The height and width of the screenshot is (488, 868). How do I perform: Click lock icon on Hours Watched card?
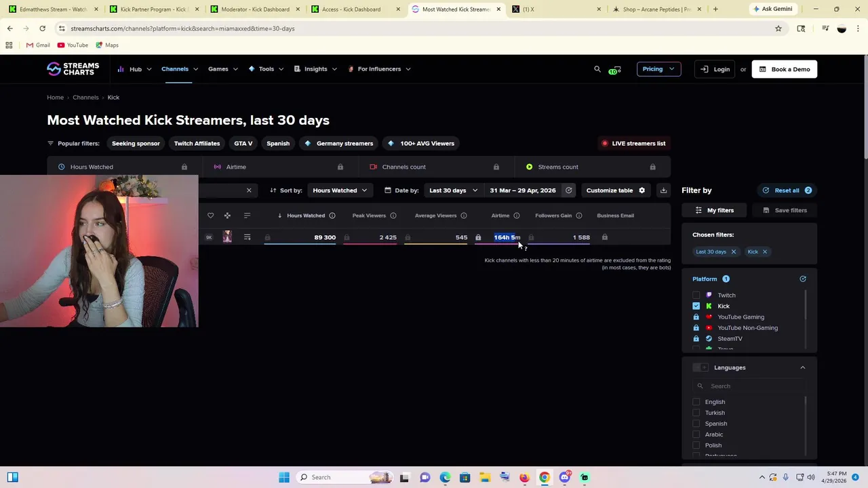tap(184, 167)
